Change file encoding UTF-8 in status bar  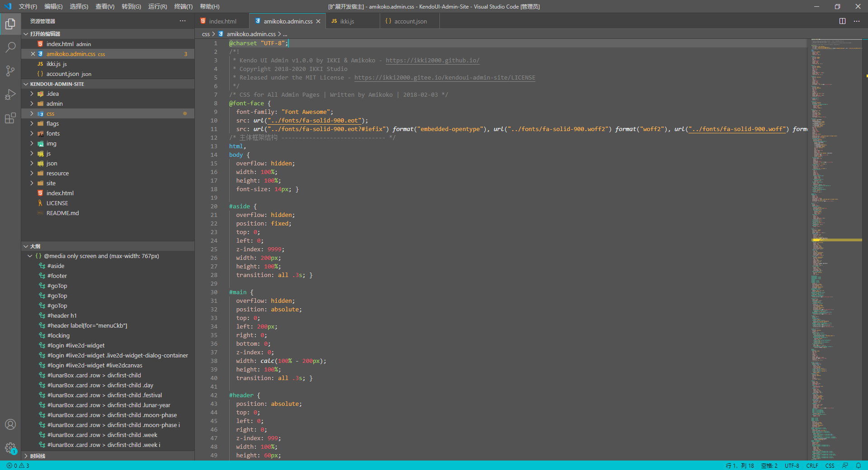(792, 465)
